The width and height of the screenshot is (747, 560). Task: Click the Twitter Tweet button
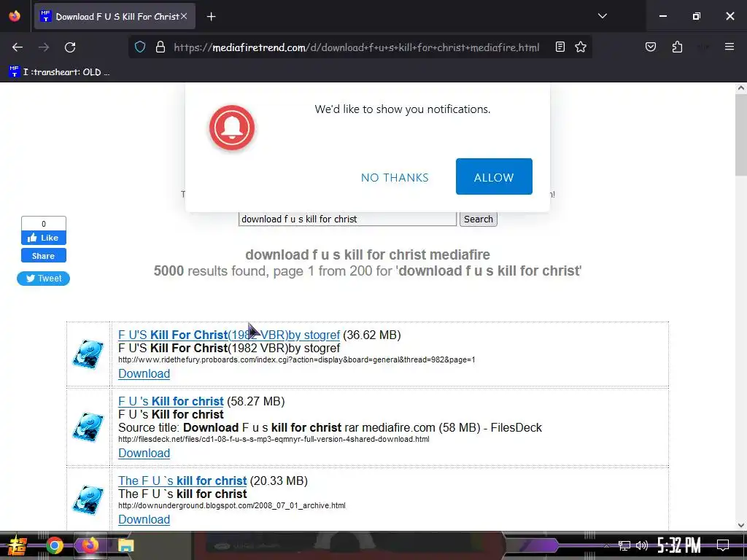pyautogui.click(x=43, y=279)
